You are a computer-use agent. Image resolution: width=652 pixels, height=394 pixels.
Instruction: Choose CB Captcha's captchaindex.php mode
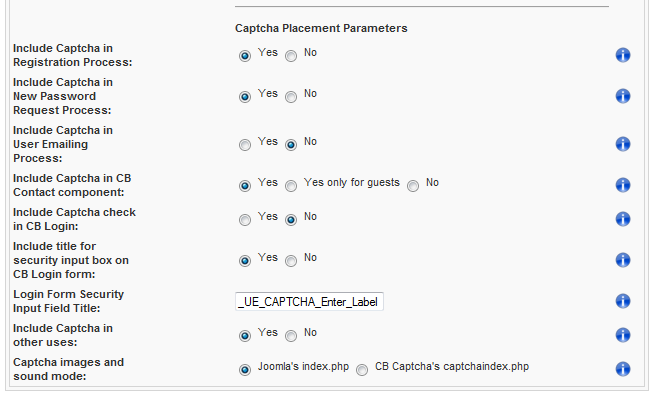(x=362, y=370)
